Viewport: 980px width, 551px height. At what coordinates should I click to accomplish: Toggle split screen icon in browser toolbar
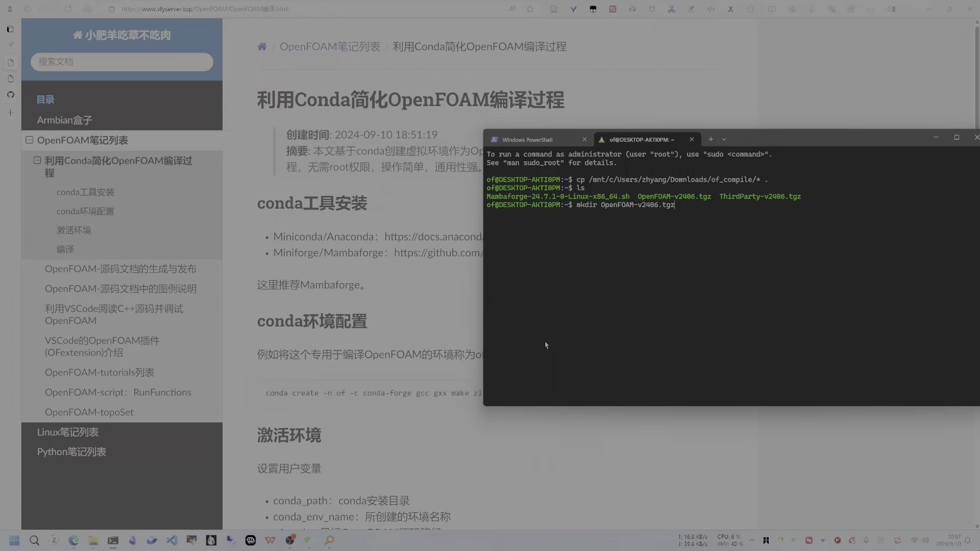(x=772, y=9)
